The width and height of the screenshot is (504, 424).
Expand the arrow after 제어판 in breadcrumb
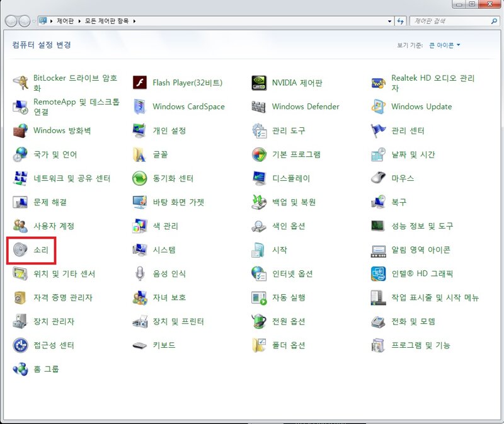pyautogui.click(x=79, y=21)
